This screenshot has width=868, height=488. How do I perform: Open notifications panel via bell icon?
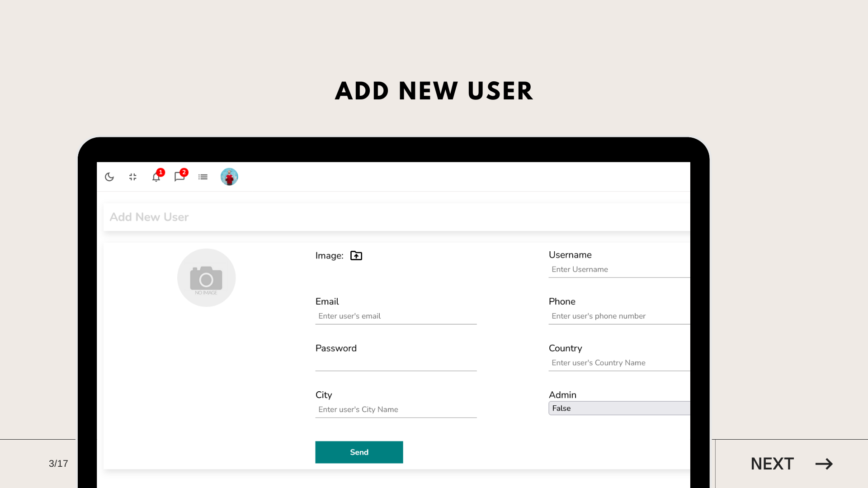pyautogui.click(x=156, y=177)
